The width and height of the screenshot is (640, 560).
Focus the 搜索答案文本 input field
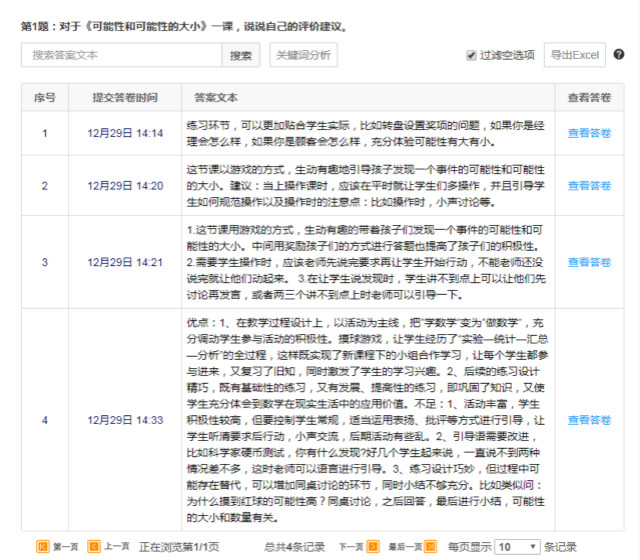pos(122,55)
